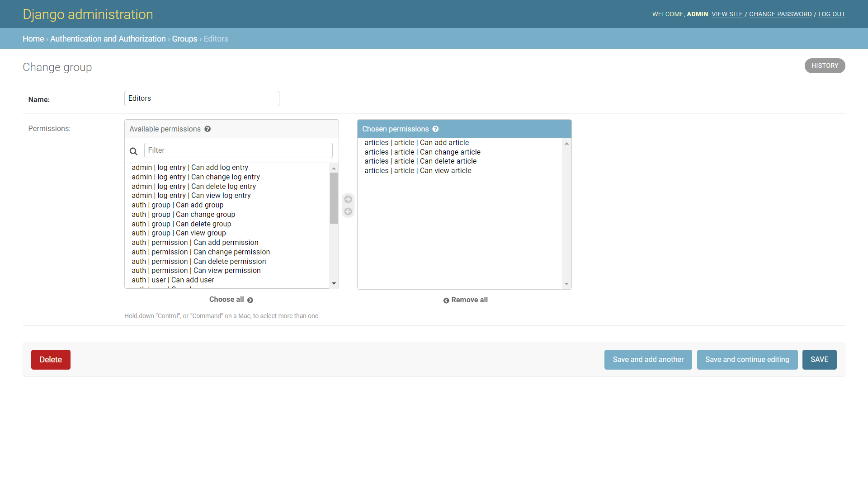Click available list scroll-up arrow
This screenshot has width=868, height=488.
coord(334,168)
